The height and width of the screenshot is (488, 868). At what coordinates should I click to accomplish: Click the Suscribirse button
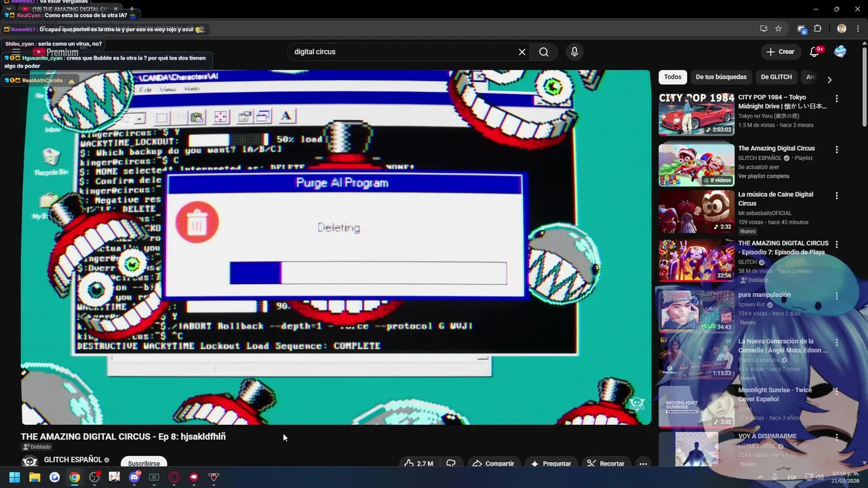[x=144, y=463]
